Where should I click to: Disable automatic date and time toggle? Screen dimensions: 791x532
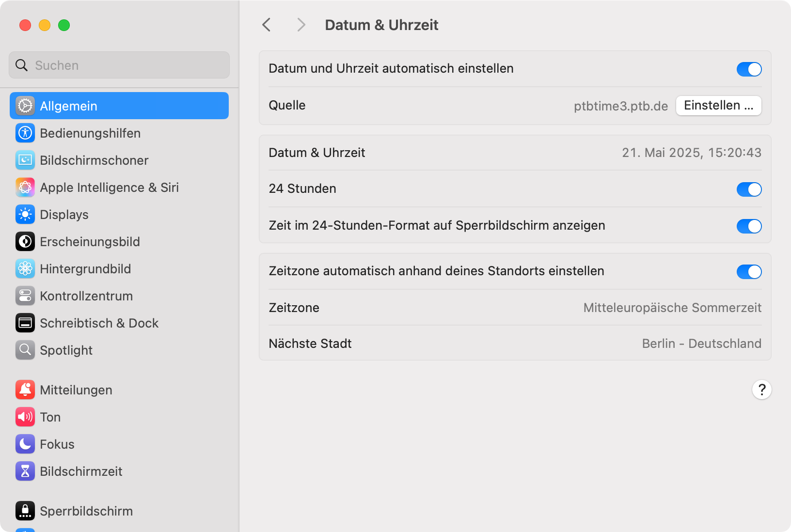coord(749,69)
